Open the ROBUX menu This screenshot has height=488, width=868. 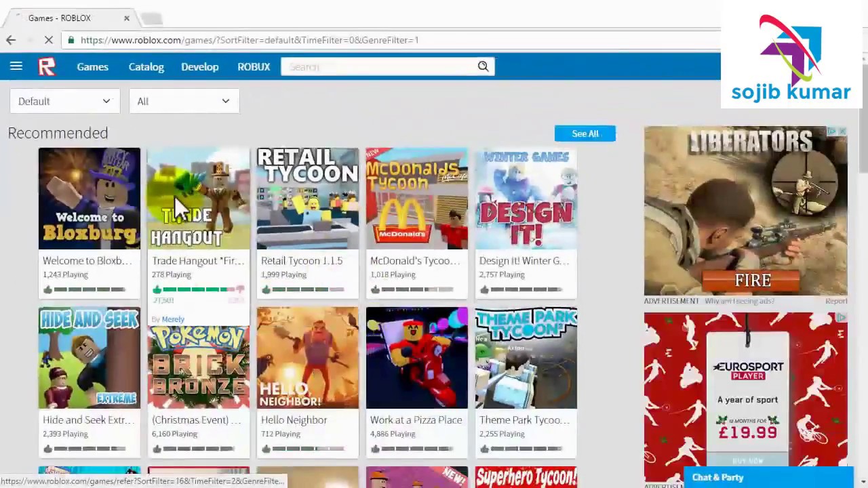(x=254, y=66)
